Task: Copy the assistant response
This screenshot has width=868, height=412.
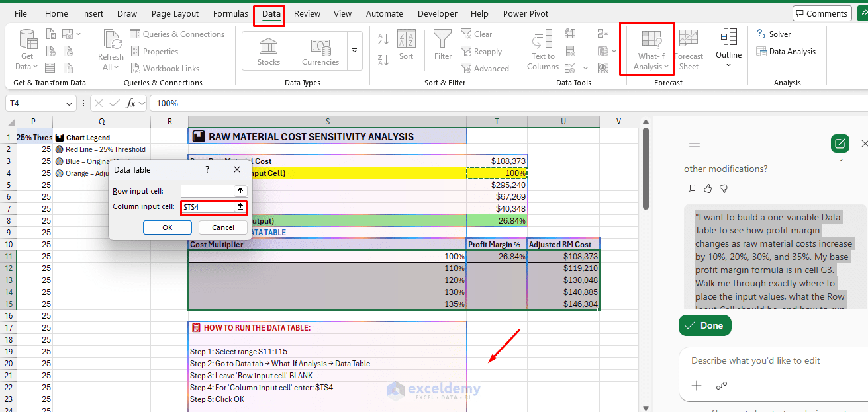Action: point(692,188)
